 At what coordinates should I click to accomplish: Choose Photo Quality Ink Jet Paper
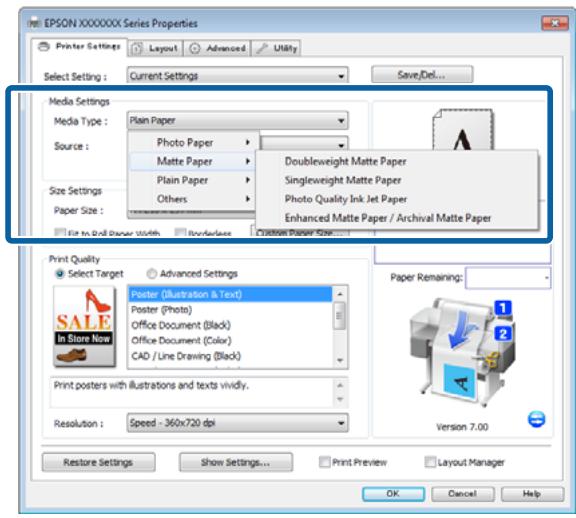[x=397, y=199]
